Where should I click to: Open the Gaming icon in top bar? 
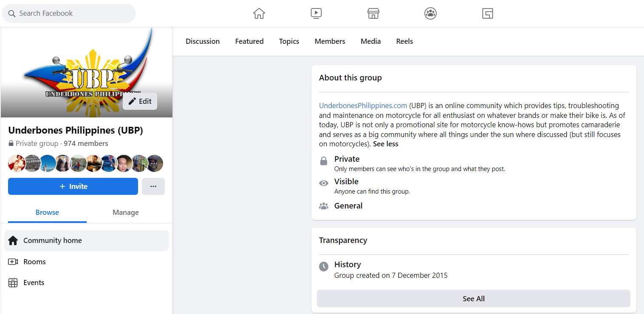point(487,14)
